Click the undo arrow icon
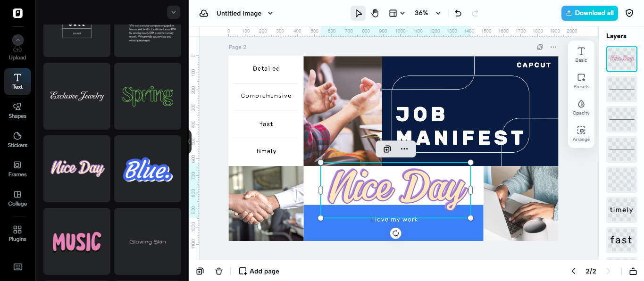Screen dimensions: 644x281 [458, 13]
